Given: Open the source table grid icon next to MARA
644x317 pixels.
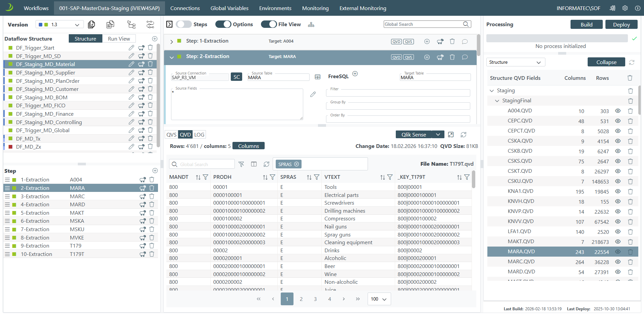Looking at the screenshot, I should 317,77.
